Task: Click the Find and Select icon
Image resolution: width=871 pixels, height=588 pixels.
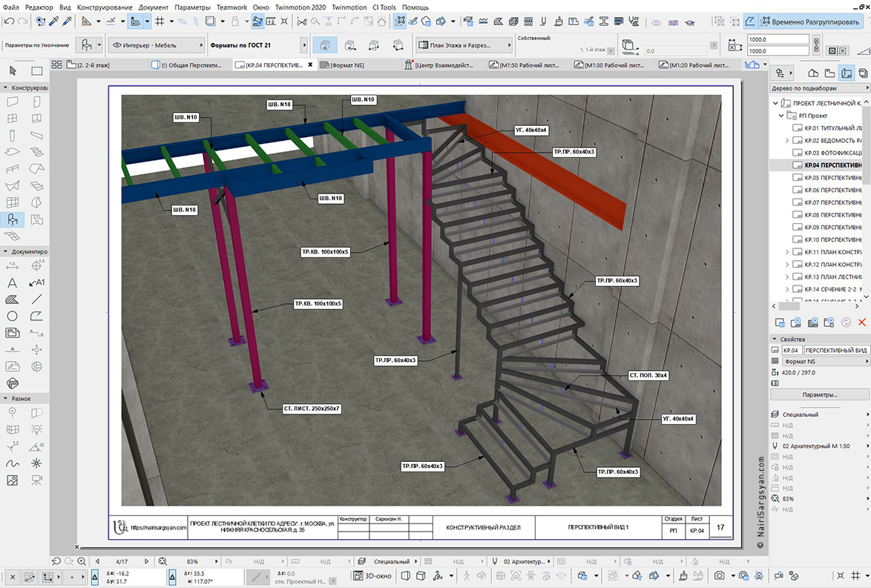Action: click(40, 22)
